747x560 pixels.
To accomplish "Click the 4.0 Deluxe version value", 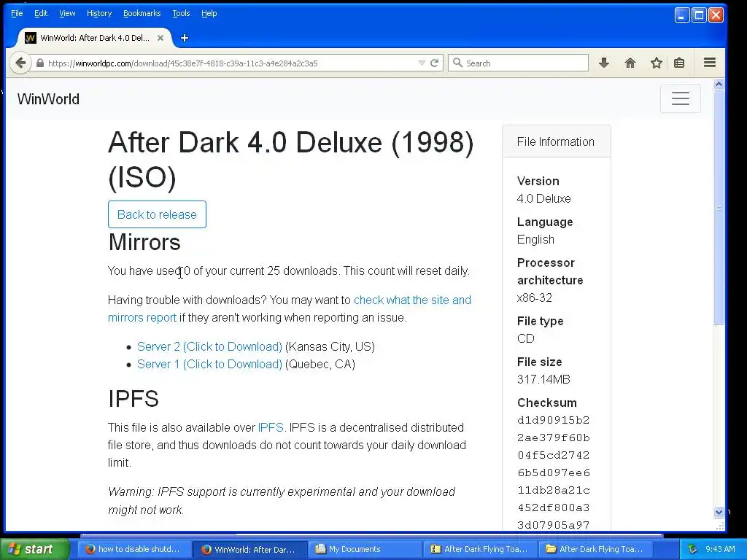I will click(x=543, y=198).
